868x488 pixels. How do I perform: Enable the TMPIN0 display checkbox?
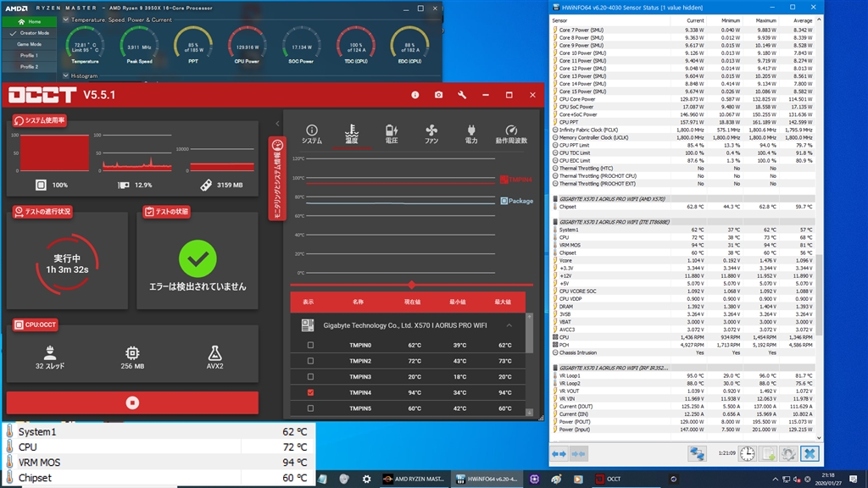click(x=310, y=346)
